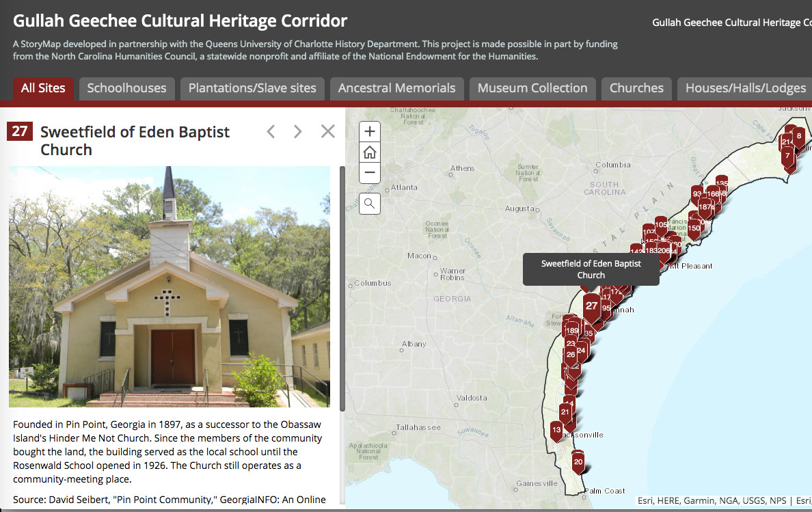Switch to the Schoolhouses tab
This screenshot has width=812, height=512.
pos(126,88)
